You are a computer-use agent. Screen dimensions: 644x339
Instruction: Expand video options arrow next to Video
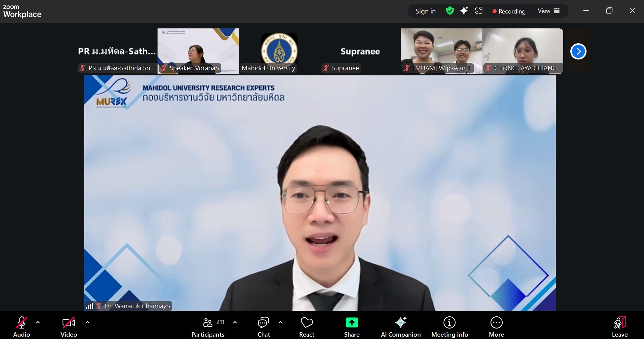click(88, 322)
